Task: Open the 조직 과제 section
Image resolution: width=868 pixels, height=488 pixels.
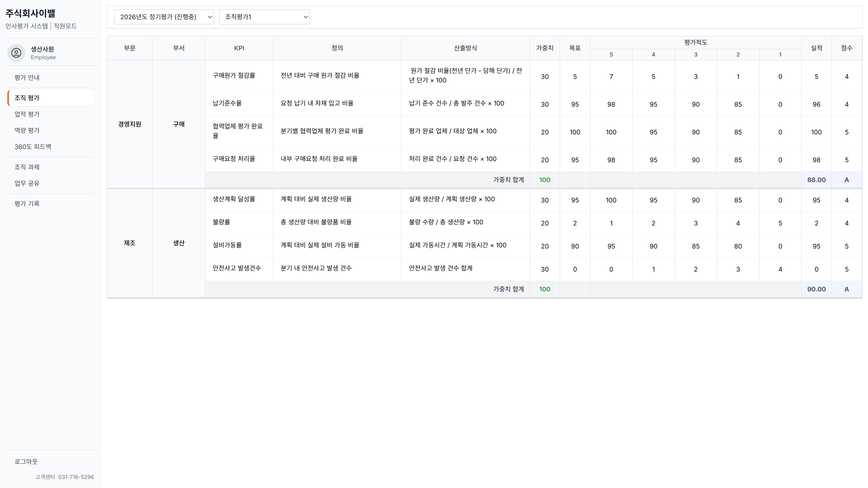Action: point(27,167)
